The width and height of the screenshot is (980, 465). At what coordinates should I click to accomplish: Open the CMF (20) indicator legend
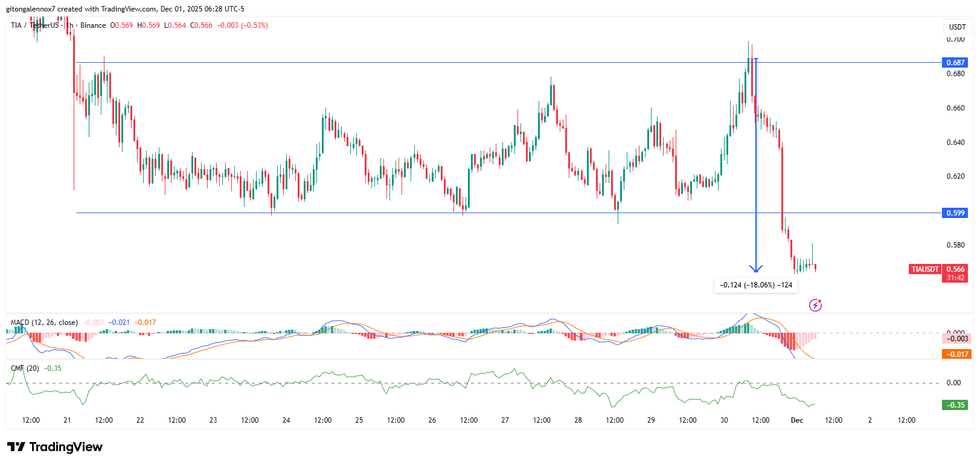coord(25,368)
